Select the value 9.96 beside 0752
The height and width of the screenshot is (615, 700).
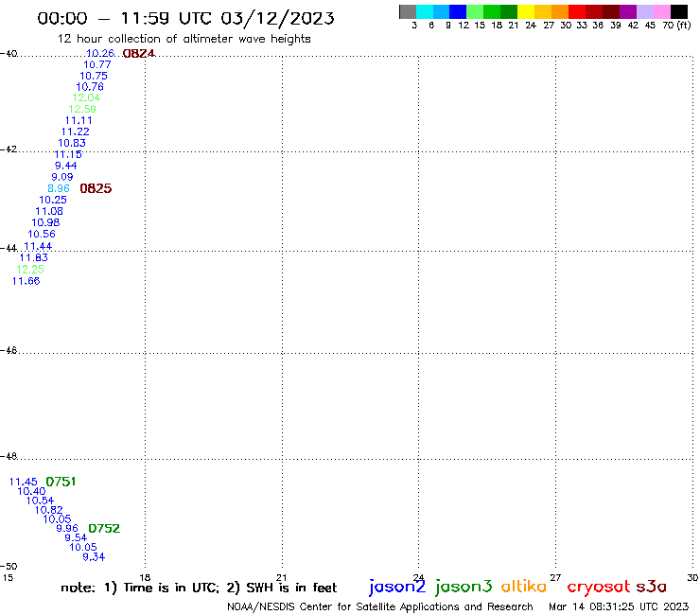pyautogui.click(x=67, y=528)
